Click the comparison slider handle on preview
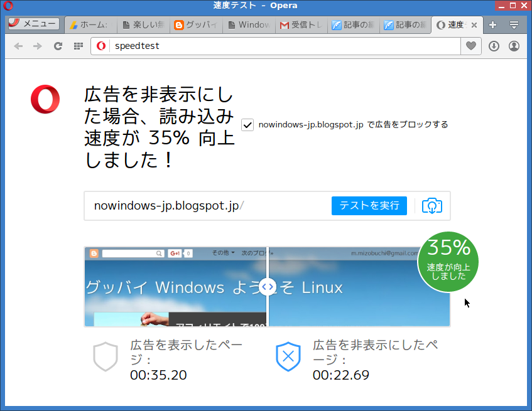The width and height of the screenshot is (532, 411). click(268, 287)
